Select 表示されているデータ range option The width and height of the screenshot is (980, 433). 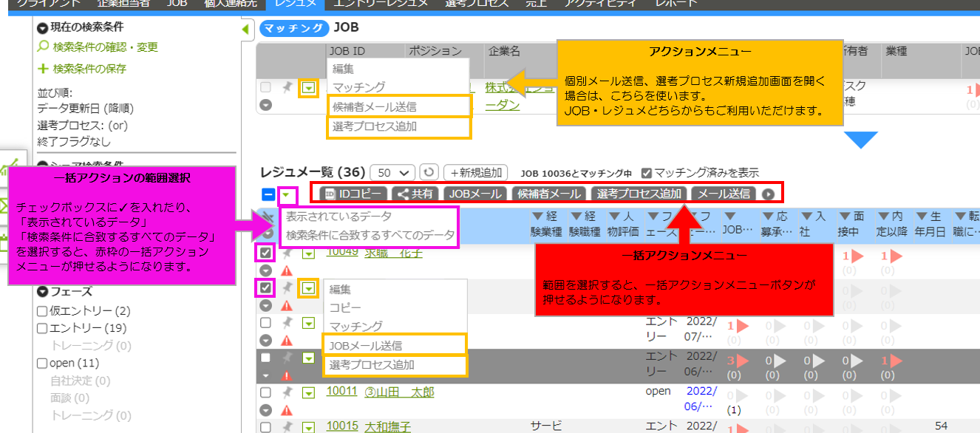(339, 217)
